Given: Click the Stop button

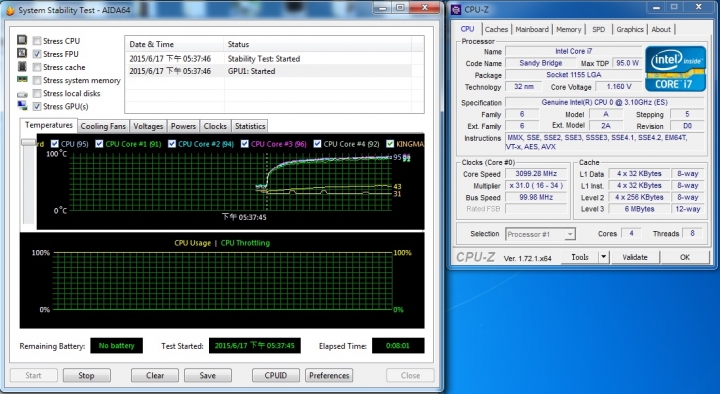Looking at the screenshot, I should point(86,375).
